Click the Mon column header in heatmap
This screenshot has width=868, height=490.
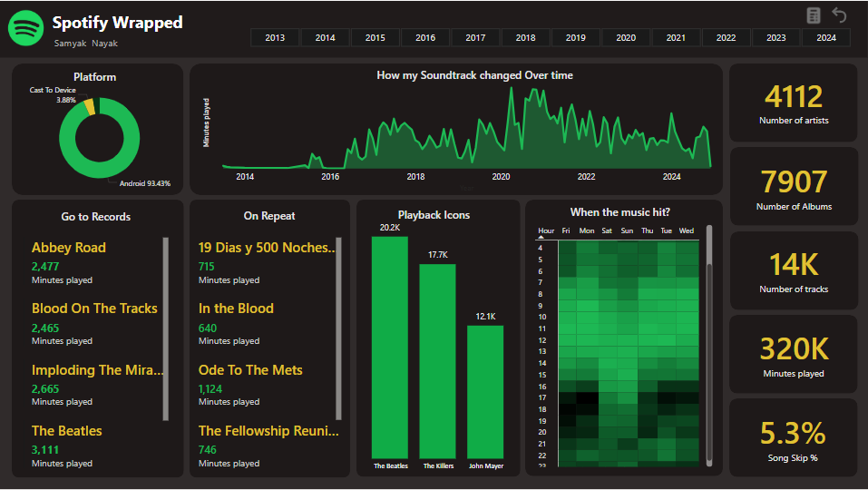587,230
